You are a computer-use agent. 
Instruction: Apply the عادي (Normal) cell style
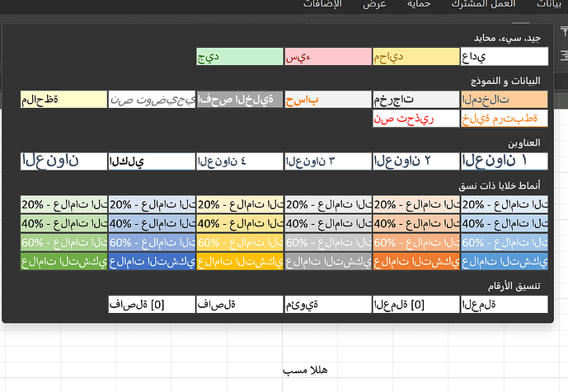coord(505,57)
